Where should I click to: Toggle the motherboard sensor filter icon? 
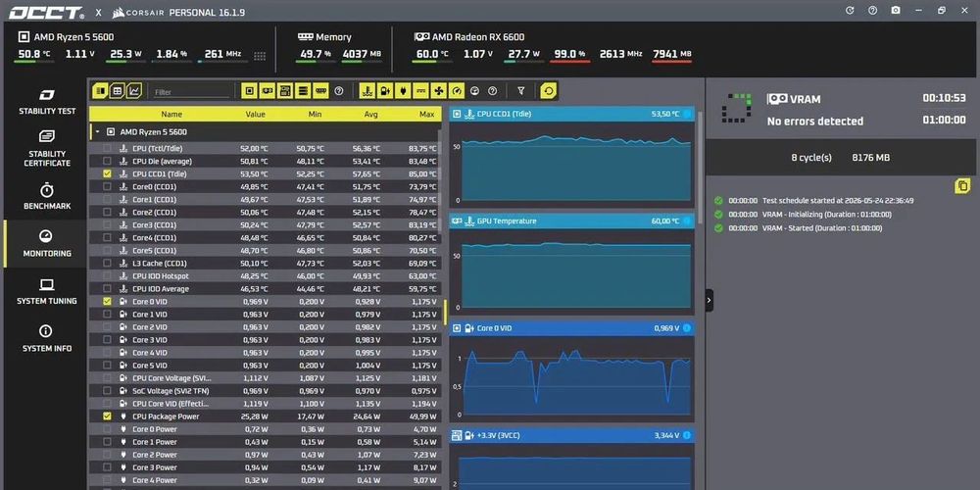[x=285, y=91]
